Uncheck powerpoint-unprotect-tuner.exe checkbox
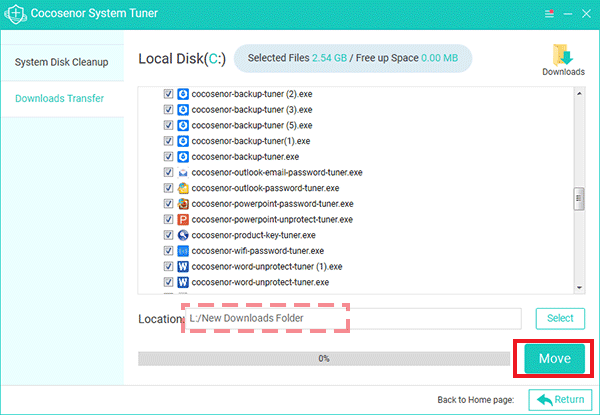The height and width of the screenshot is (415, 600). pyautogui.click(x=168, y=220)
